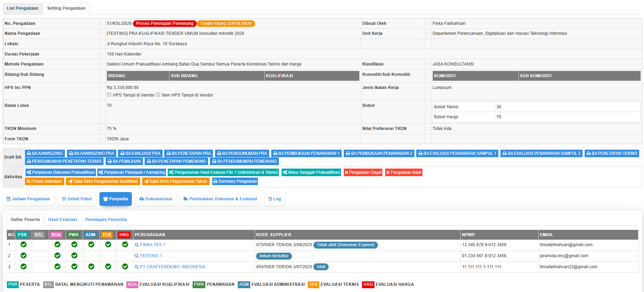
Task: Toggle Item HPS Tampil di Vendor checkbox
Action: click(x=158, y=95)
